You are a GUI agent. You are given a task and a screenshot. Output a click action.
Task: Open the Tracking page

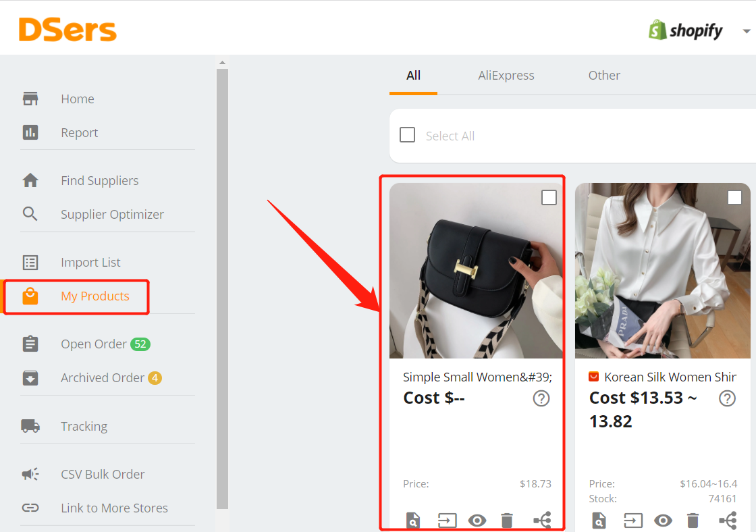(x=84, y=427)
